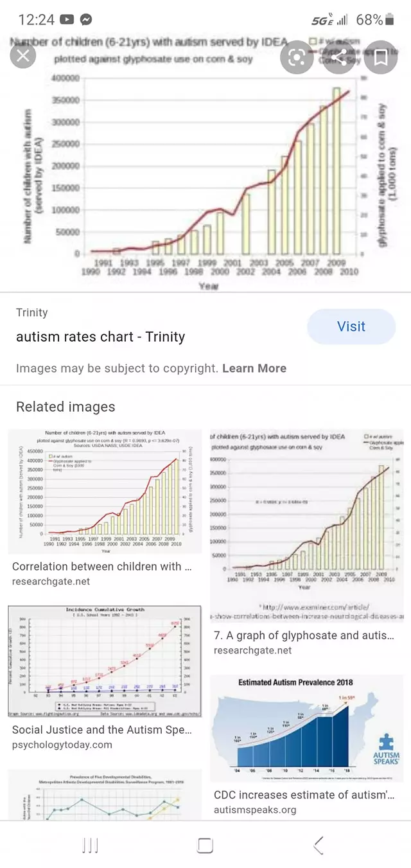Tap the share icon
The image size is (411, 868).
tap(339, 57)
